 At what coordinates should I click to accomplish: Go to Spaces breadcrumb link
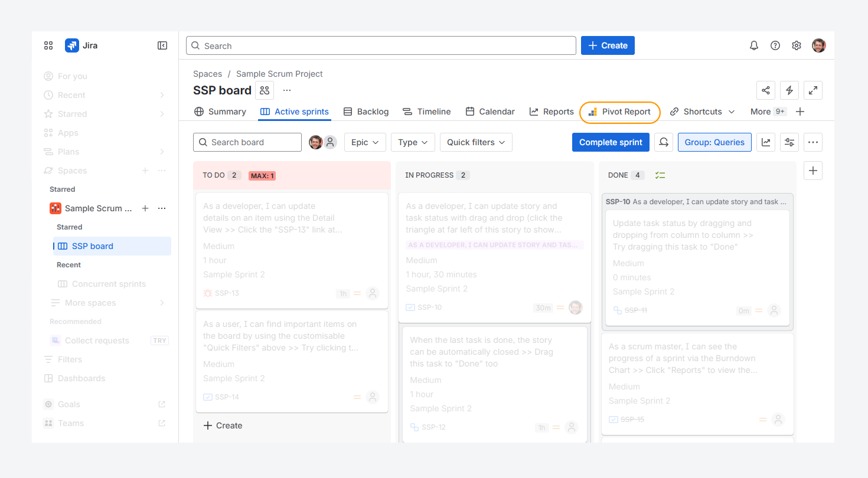208,74
